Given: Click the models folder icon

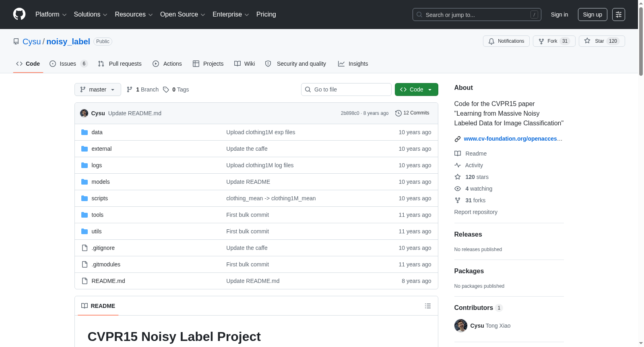Looking at the screenshot, I should click(85, 182).
